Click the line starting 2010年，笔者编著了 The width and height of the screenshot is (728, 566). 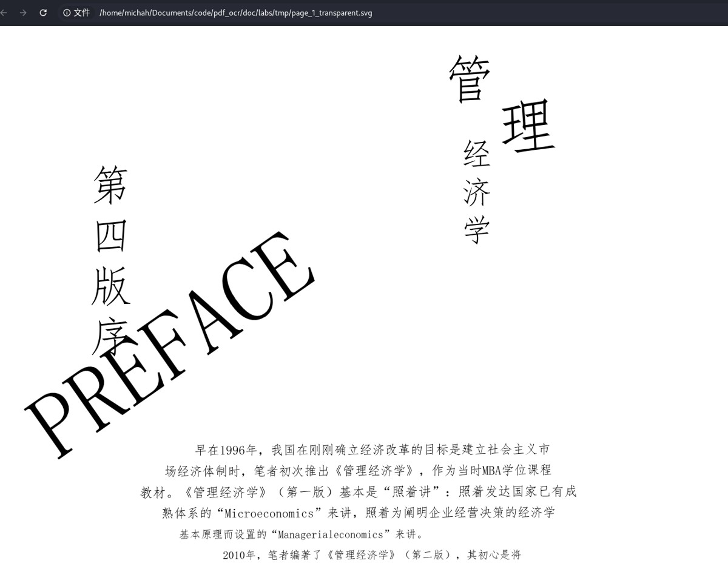tap(372, 555)
